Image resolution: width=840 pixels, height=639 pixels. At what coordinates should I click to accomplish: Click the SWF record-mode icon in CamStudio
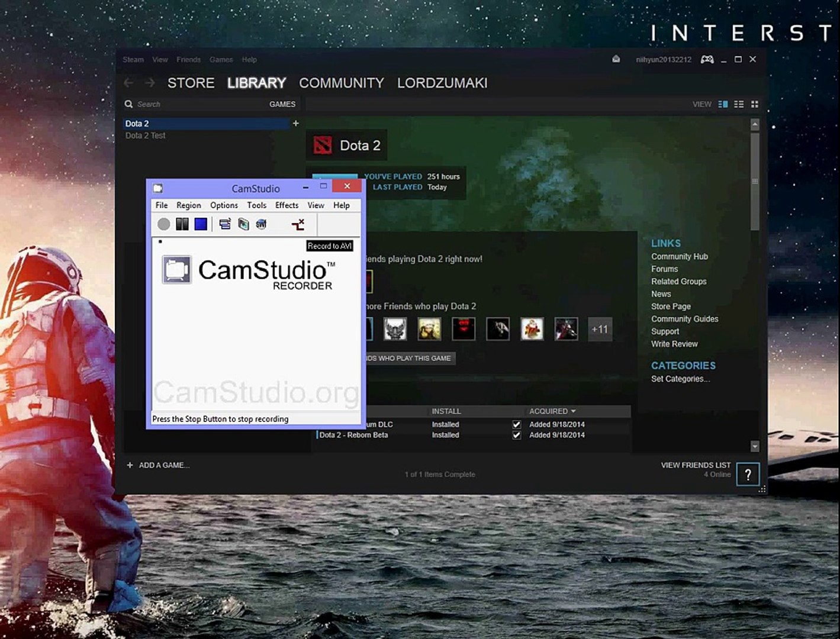pyautogui.click(x=261, y=224)
